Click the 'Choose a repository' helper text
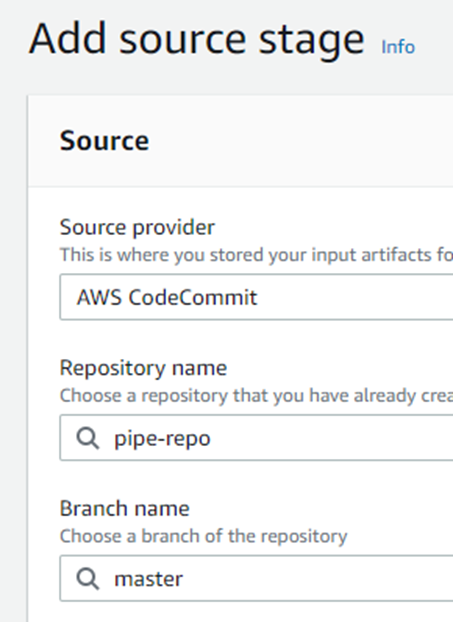This screenshot has width=453, height=622. [256, 395]
